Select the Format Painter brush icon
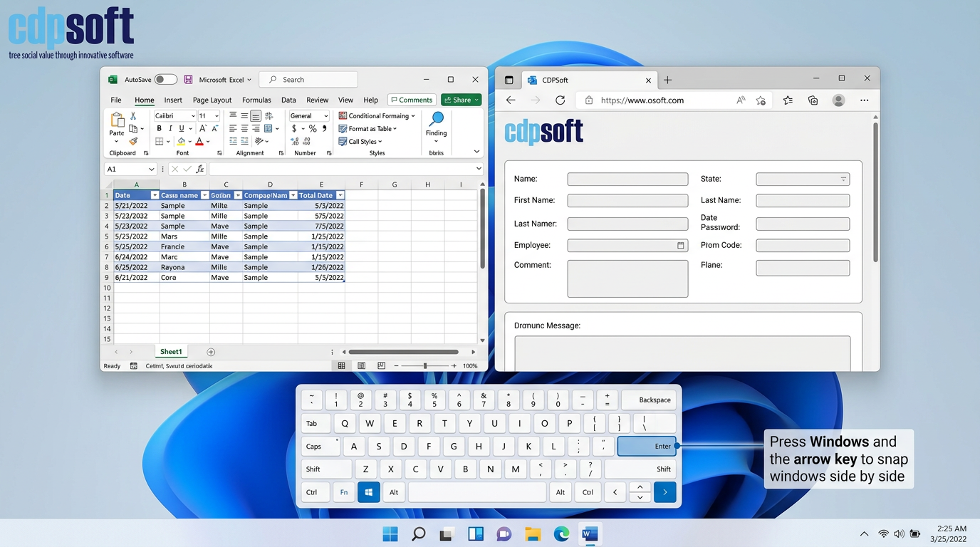This screenshot has height=547, width=980. pyautogui.click(x=133, y=141)
